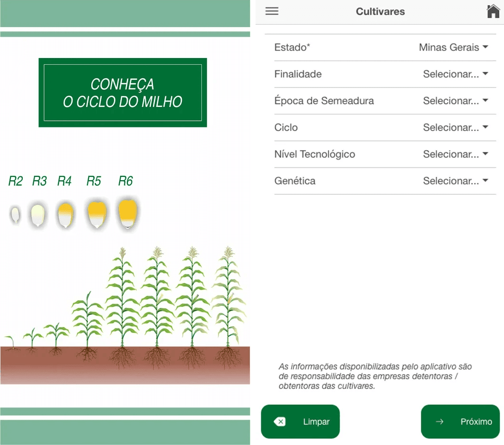Click the chevron next to Minas Gerais

click(x=485, y=47)
